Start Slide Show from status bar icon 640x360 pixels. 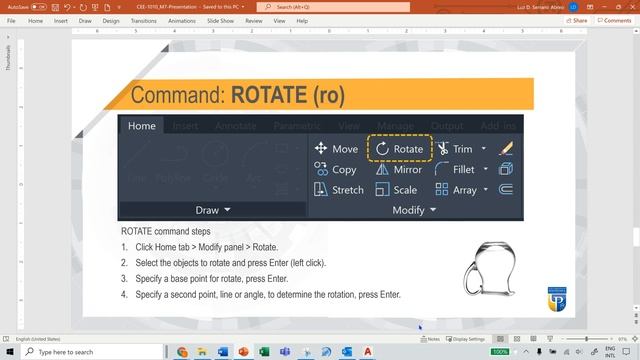pyautogui.click(x=550, y=339)
